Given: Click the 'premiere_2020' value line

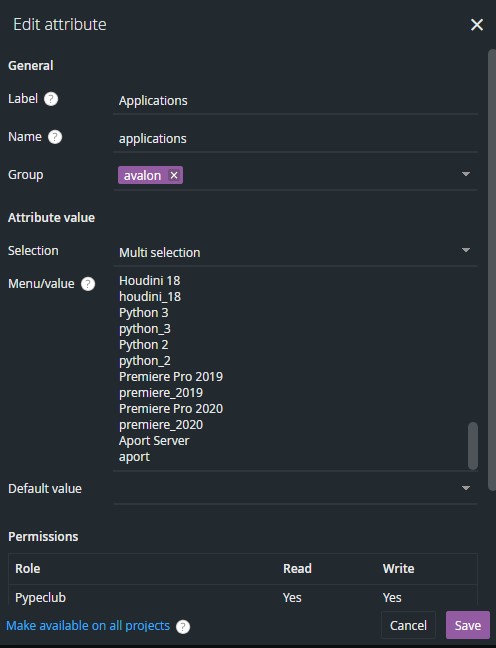Looking at the screenshot, I should (x=161, y=425).
